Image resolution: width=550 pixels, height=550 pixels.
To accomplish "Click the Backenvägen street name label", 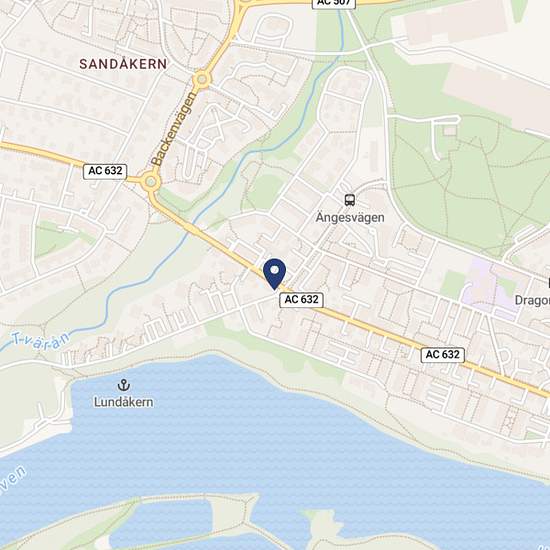I will click(173, 128).
